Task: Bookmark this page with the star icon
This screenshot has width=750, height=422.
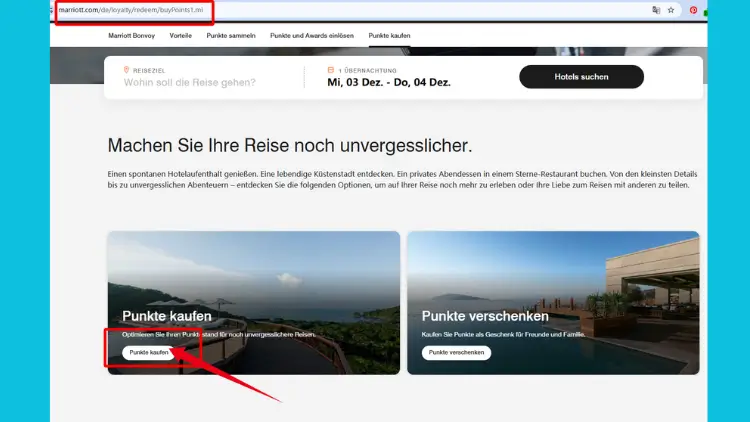Action: click(671, 10)
